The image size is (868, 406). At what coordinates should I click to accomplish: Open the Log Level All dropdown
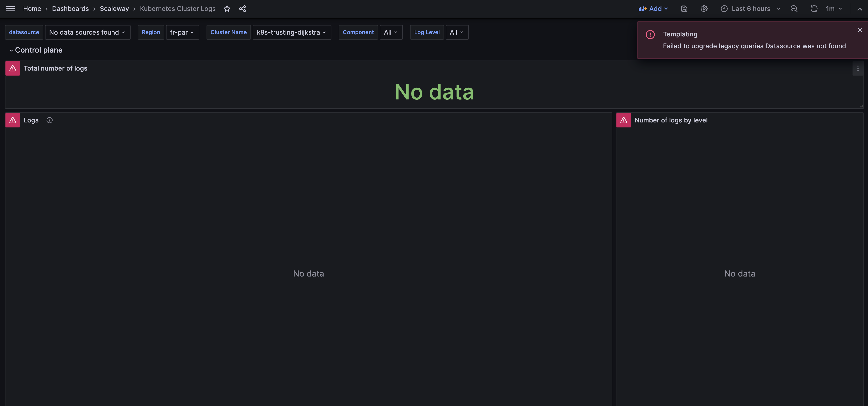click(x=457, y=32)
